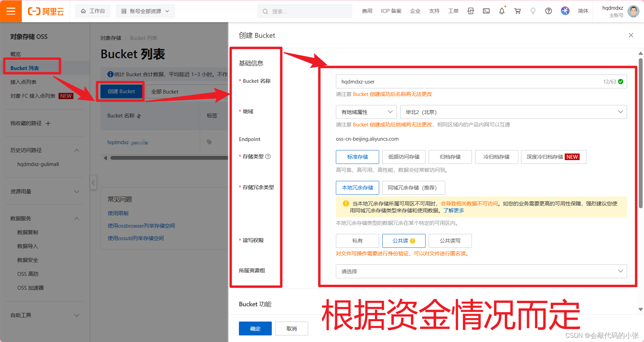Select Deep Cold Archive storage type
Screen dimensions: 644x342
click(x=554, y=157)
